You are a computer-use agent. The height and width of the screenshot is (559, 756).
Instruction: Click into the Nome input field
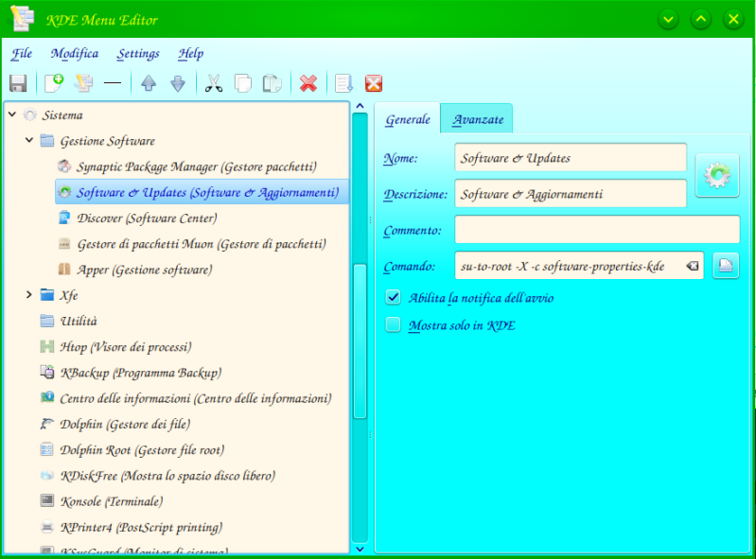pos(571,158)
